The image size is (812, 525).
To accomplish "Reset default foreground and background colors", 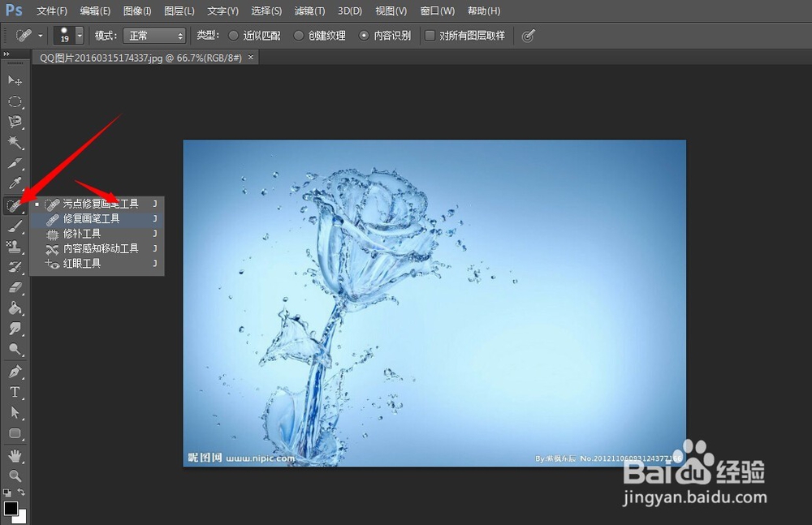I will click(x=6, y=493).
